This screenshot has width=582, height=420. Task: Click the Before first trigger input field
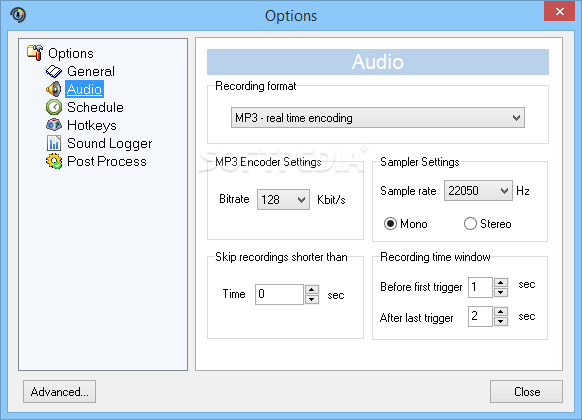coord(480,287)
